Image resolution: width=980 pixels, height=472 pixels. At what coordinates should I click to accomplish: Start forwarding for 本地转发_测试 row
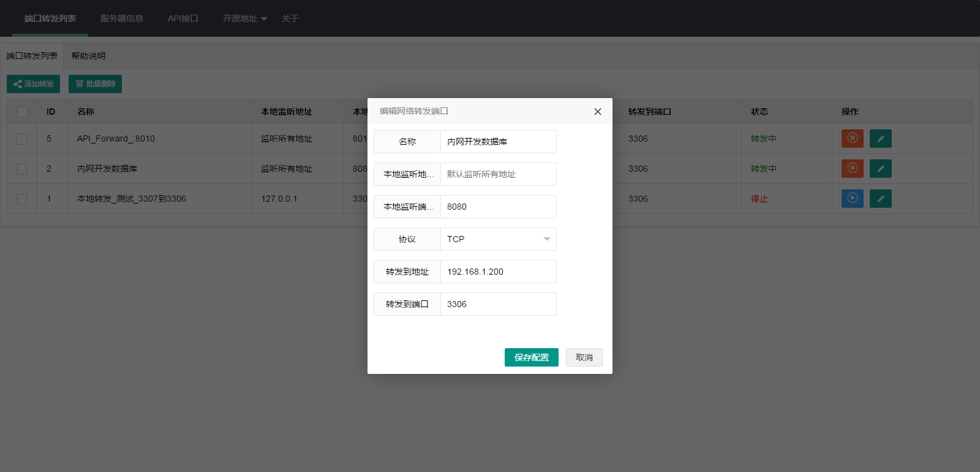click(x=852, y=199)
